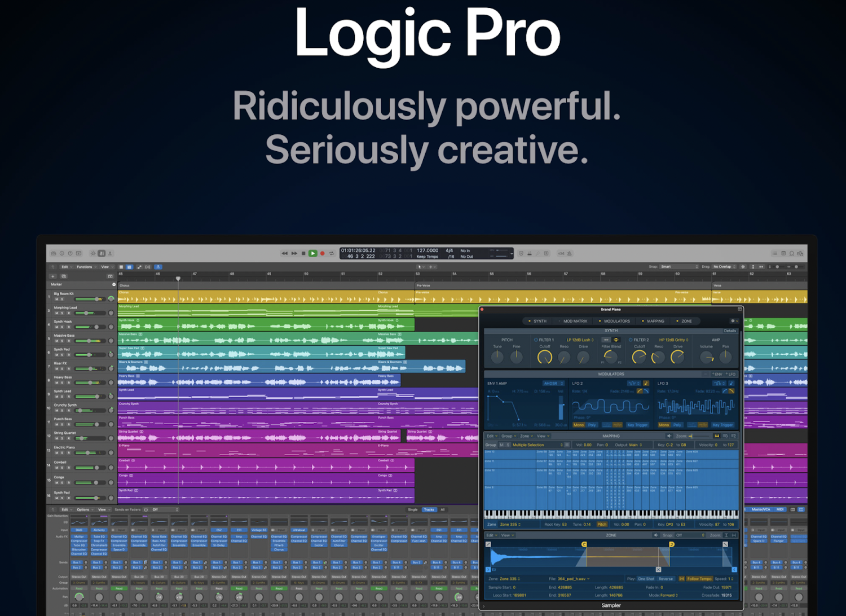The width and height of the screenshot is (846, 616).
Task: Open the AHDSR mode dropdown in ENV 1 AMP
Action: tap(553, 384)
